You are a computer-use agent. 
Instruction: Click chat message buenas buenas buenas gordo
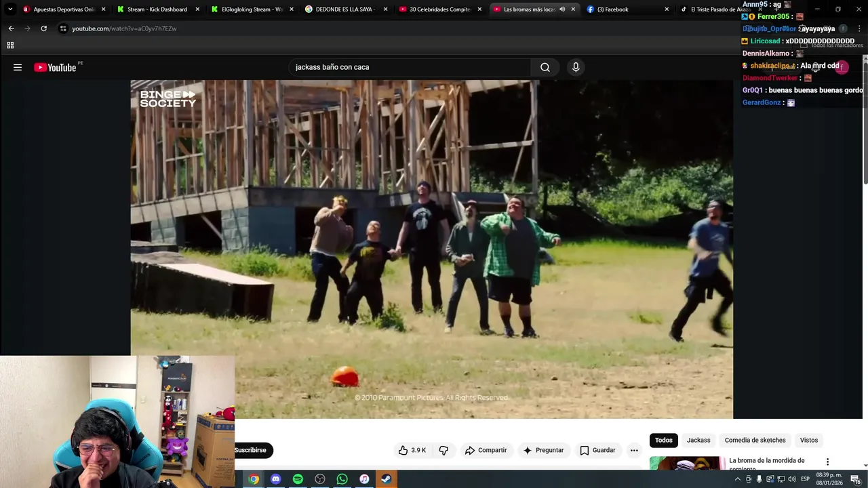(816, 90)
